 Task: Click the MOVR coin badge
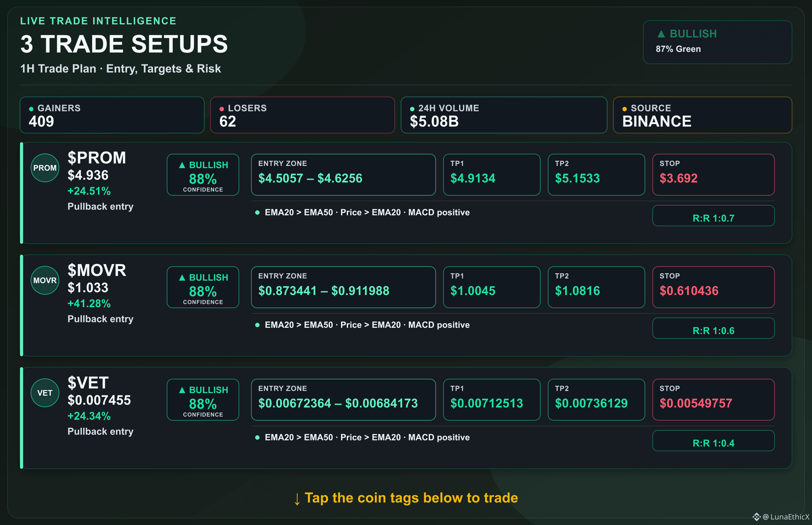tap(45, 280)
